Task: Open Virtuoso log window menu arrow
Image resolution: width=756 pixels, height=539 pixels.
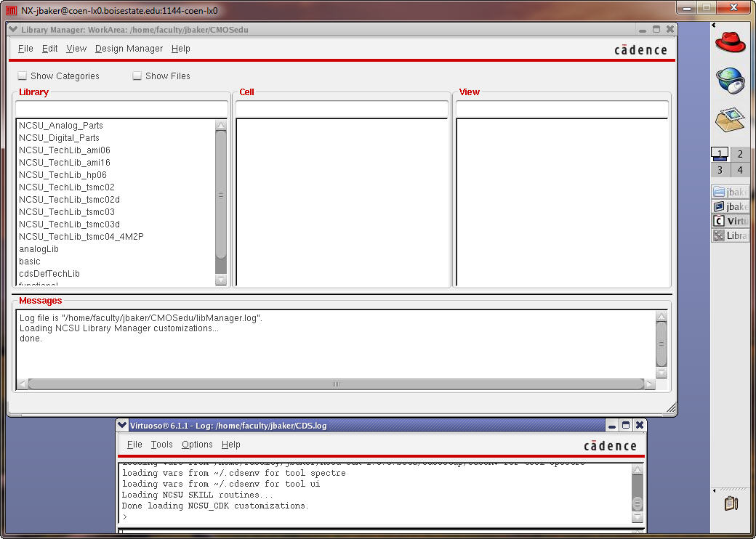Action: 122,426
